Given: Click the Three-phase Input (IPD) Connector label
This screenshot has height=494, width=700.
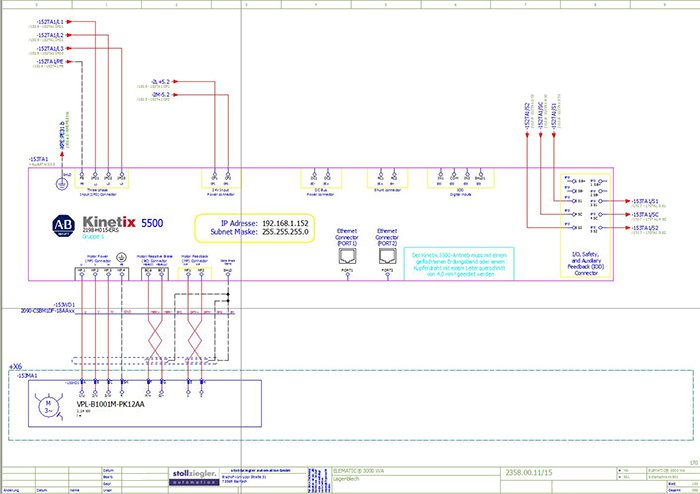Looking at the screenshot, I should 98,193.
